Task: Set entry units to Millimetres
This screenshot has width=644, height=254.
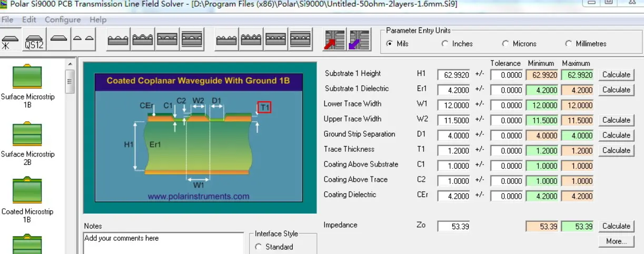Action: tap(569, 44)
